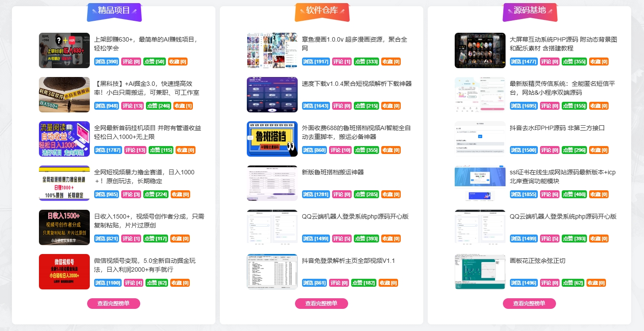
Task: Select the 软件仓库 section banner
Action: click(x=322, y=12)
